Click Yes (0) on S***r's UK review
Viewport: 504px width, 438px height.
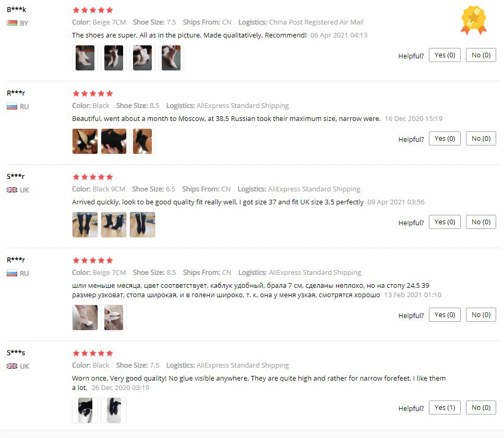(x=445, y=222)
